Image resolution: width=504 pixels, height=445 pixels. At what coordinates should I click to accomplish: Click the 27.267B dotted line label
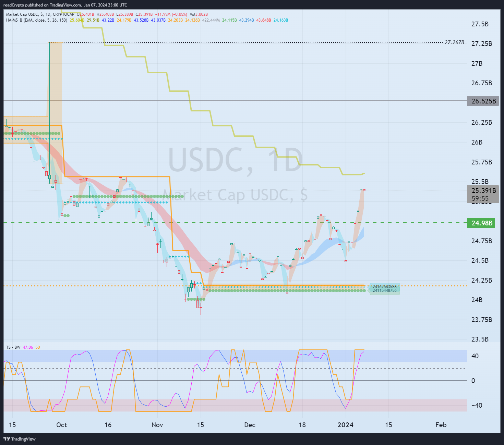tap(454, 42)
